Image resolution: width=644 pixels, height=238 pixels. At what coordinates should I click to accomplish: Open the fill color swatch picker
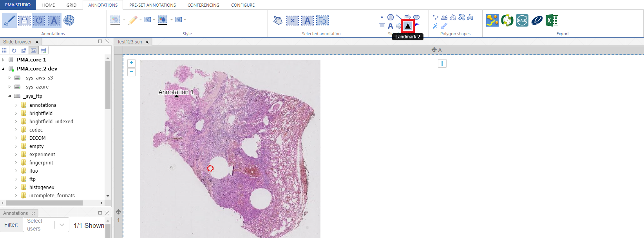point(163,20)
